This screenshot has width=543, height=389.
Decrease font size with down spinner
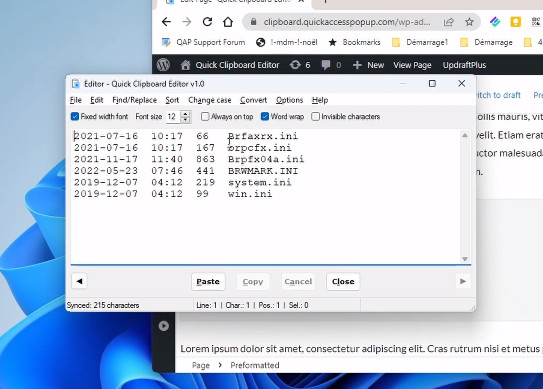(186, 120)
